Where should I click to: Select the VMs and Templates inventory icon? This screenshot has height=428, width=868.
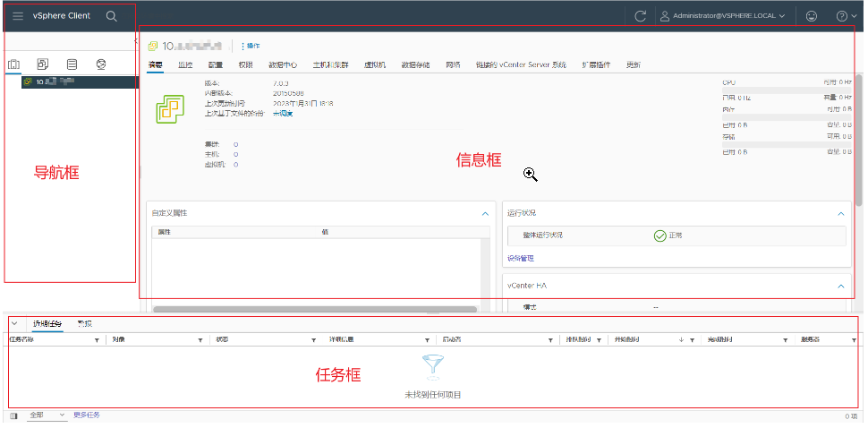click(43, 64)
